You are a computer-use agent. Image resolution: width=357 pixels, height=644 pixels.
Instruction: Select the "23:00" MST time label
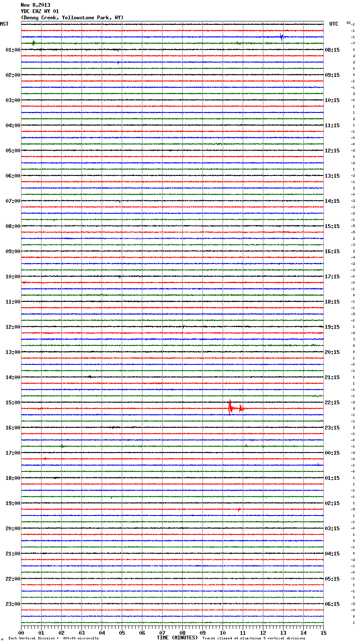pyautogui.click(x=13, y=604)
